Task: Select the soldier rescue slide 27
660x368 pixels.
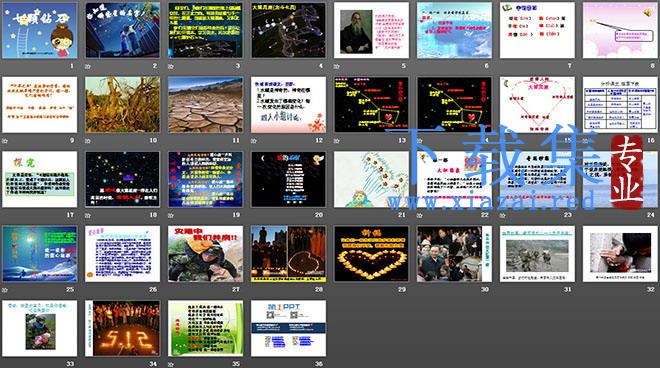Action: 205,254
